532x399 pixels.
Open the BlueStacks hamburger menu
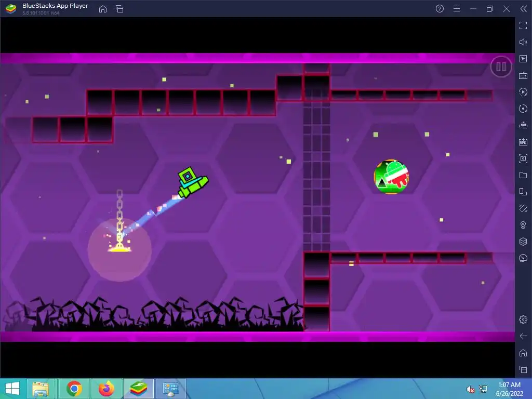(457, 9)
